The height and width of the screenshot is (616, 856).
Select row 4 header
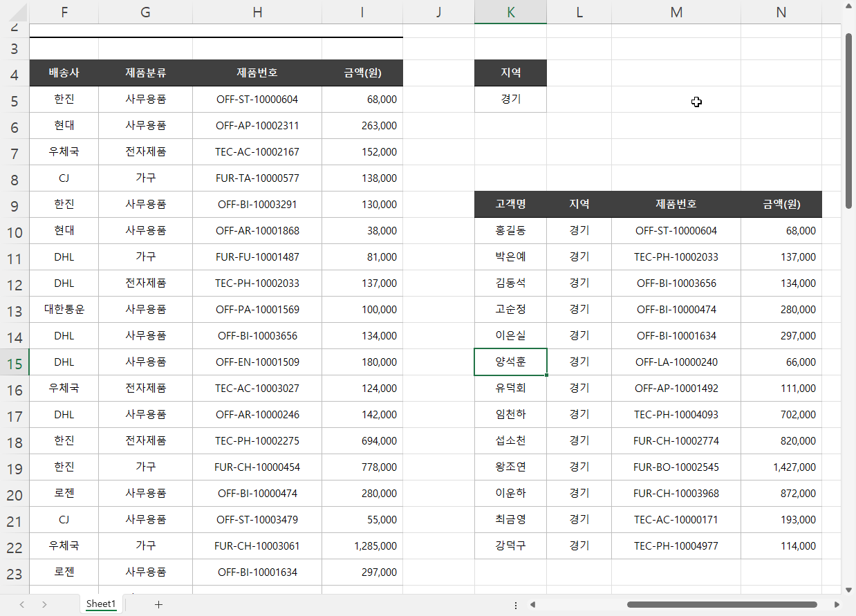pos(15,73)
